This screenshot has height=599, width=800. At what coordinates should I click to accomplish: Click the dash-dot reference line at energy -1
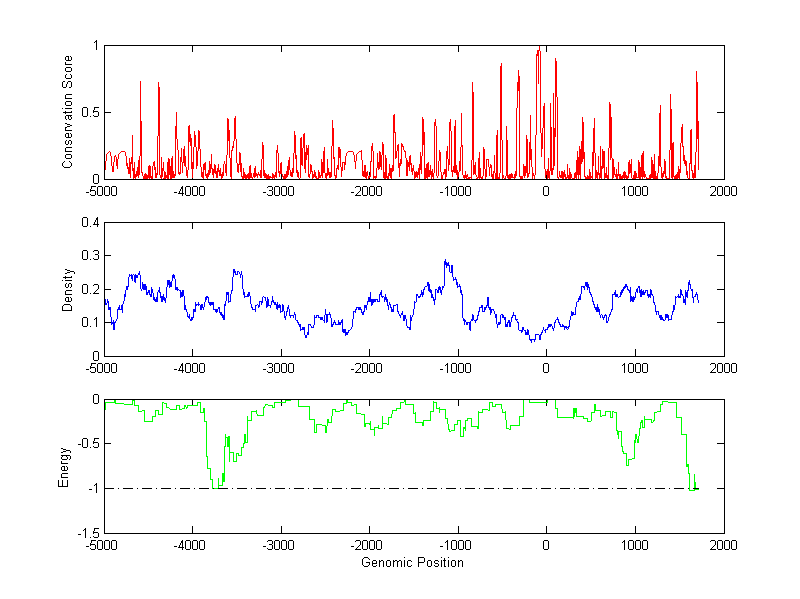pyautogui.click(x=400, y=488)
